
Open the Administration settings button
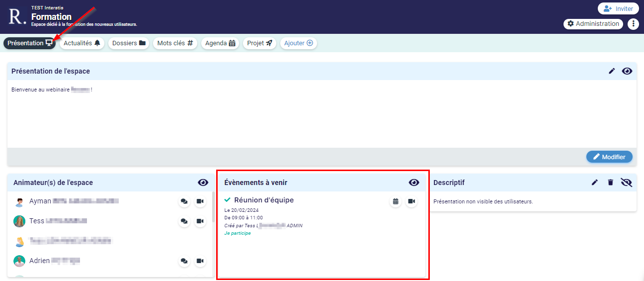[x=593, y=24]
